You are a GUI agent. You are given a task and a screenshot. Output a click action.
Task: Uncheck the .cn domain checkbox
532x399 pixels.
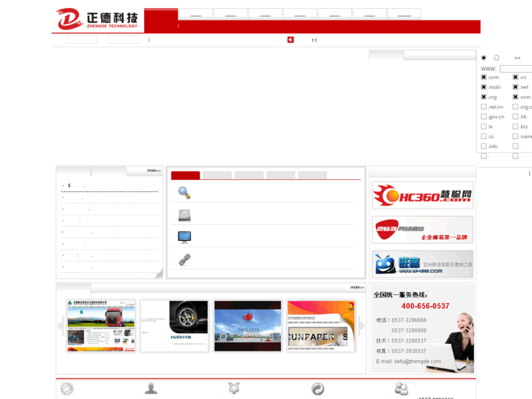pyautogui.click(x=515, y=77)
